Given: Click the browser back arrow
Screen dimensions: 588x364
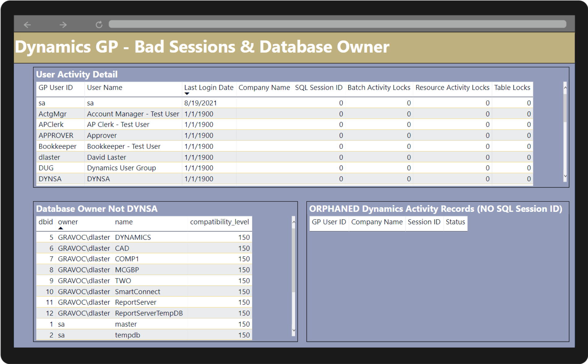Looking at the screenshot, I should 27,25.
